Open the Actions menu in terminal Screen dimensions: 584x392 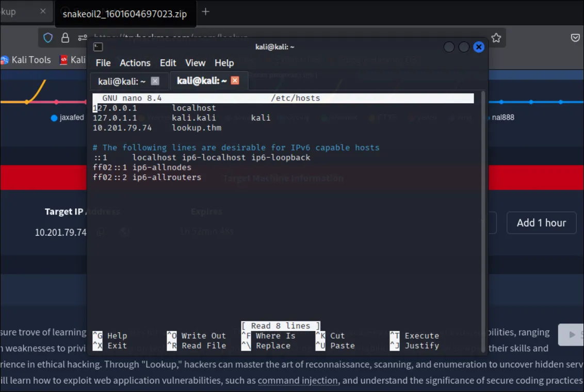tap(135, 63)
